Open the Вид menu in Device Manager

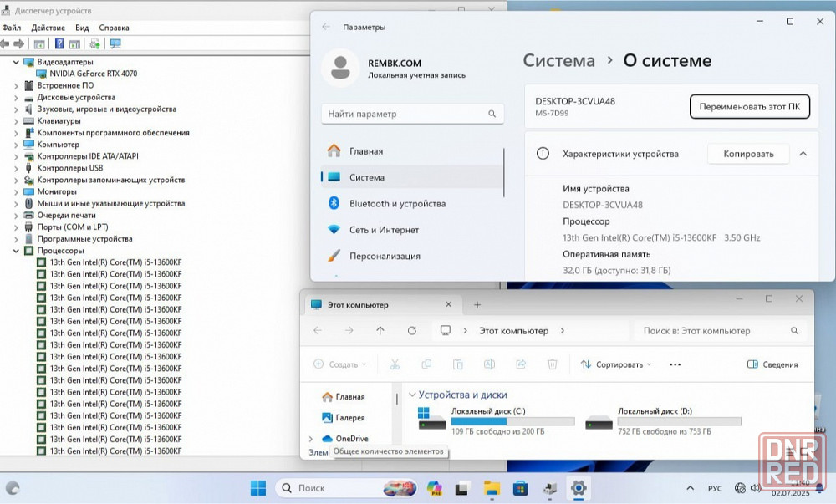coord(82,28)
